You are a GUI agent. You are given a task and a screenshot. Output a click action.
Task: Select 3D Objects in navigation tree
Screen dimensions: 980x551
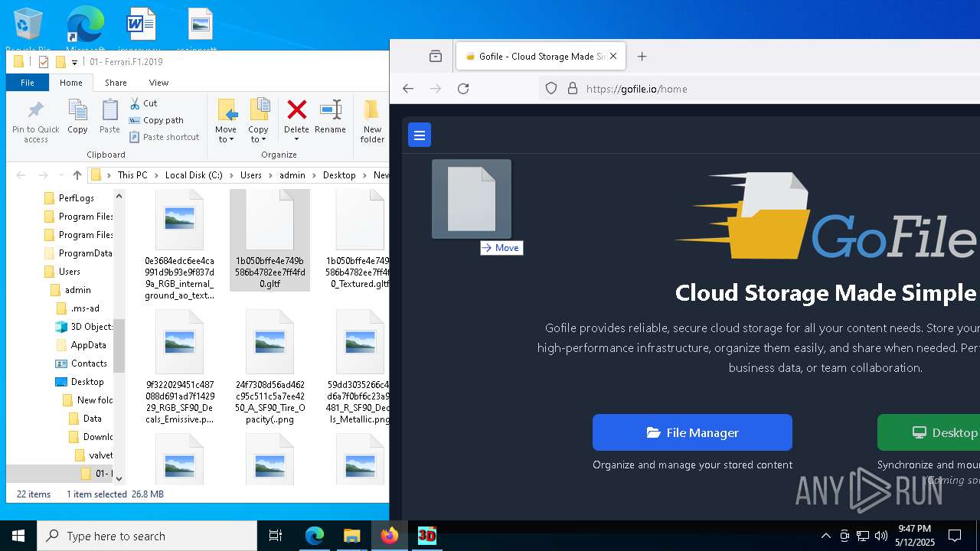(84, 327)
